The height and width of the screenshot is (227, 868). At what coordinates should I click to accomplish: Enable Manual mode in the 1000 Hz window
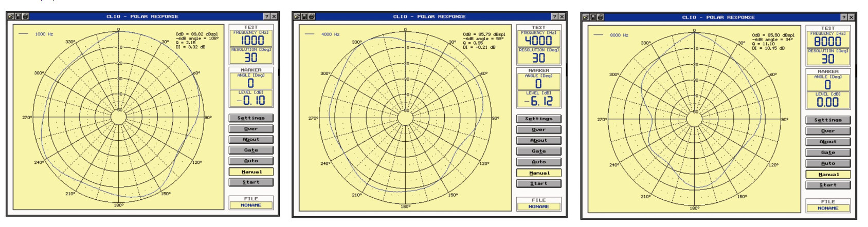(251, 172)
